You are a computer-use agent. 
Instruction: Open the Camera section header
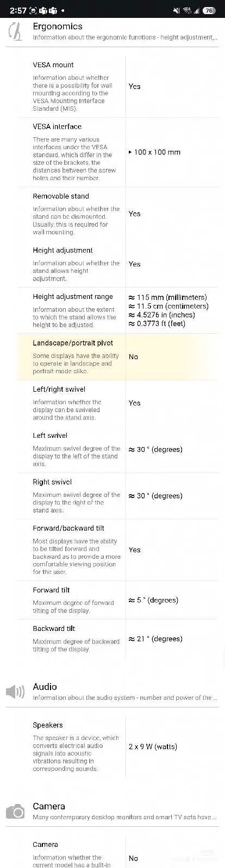click(x=49, y=806)
